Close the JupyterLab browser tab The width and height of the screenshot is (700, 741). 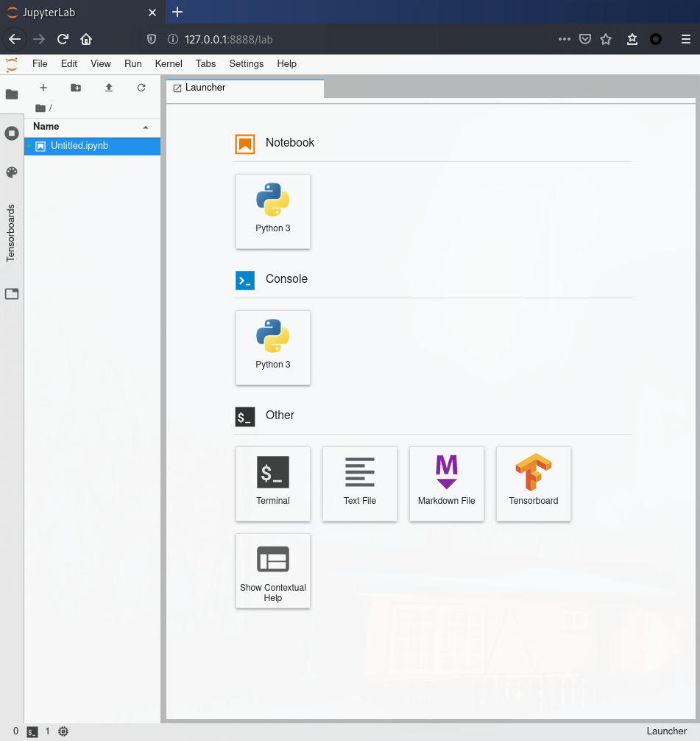[152, 13]
